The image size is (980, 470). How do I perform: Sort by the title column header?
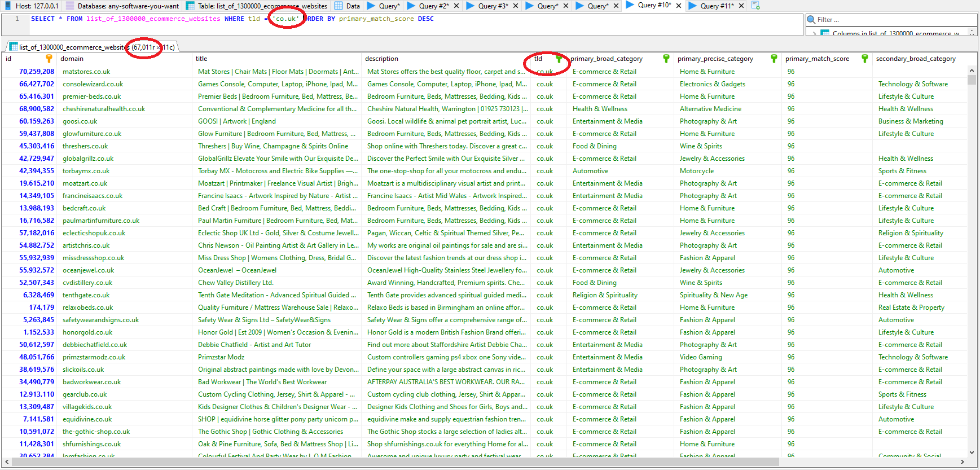278,59
